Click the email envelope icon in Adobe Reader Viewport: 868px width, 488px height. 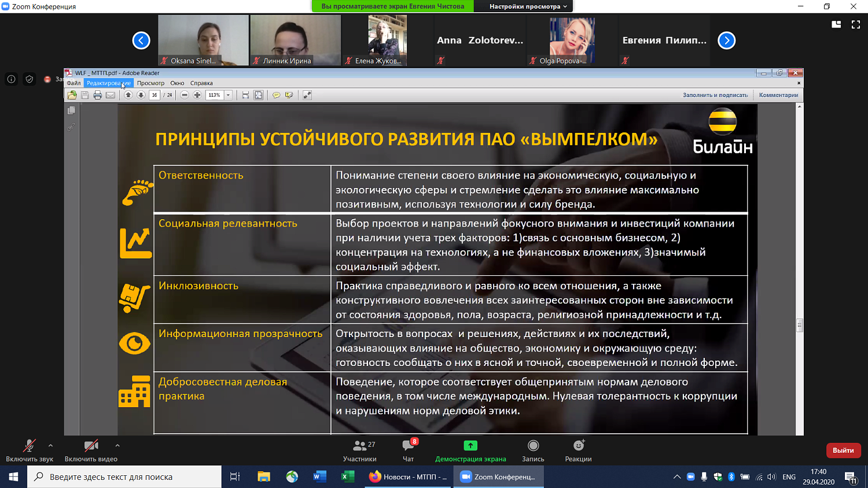[x=110, y=95]
